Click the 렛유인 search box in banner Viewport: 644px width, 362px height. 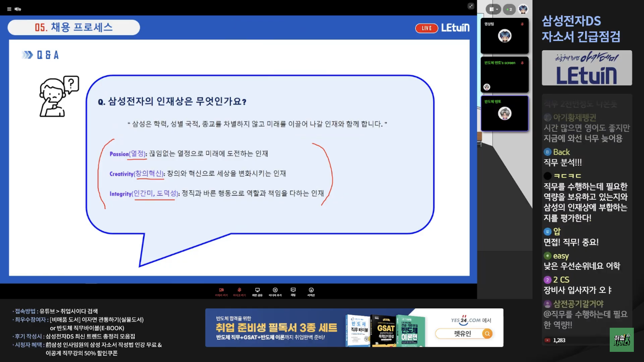[464, 334]
